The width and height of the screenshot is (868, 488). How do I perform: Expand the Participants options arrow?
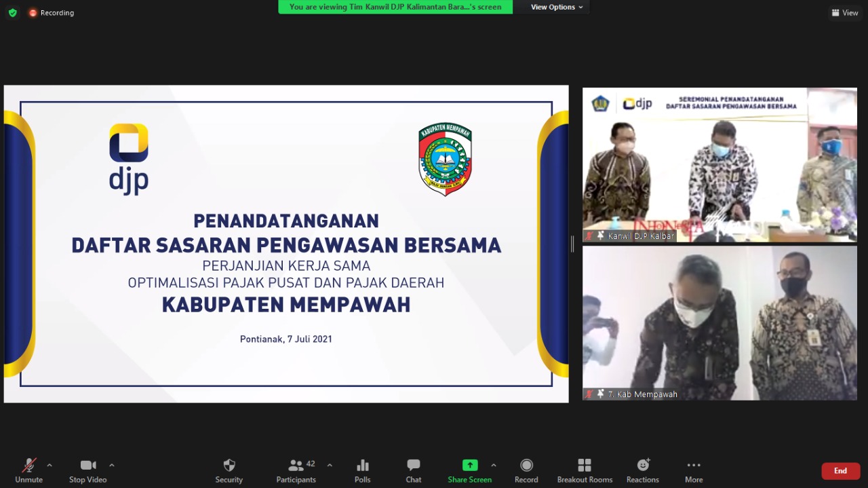click(330, 465)
